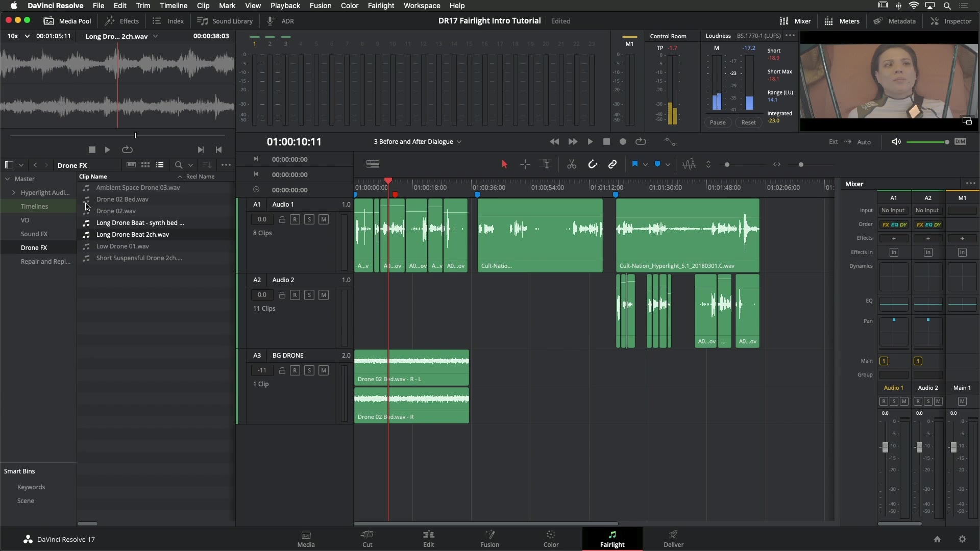Image resolution: width=980 pixels, height=551 pixels.
Task: Toggle loop playback in the transport bar
Action: [x=641, y=142]
